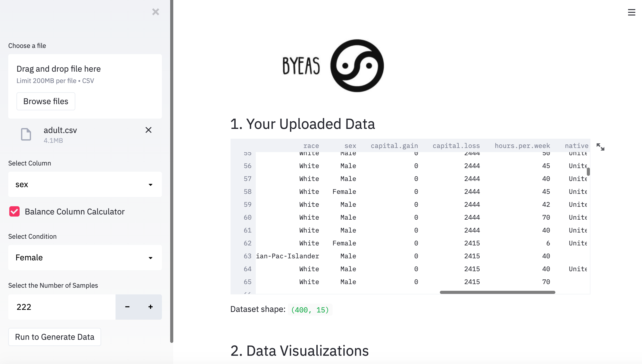This screenshot has width=642, height=364.
Task: Click the number of samples input field
Action: pyautogui.click(x=62, y=307)
